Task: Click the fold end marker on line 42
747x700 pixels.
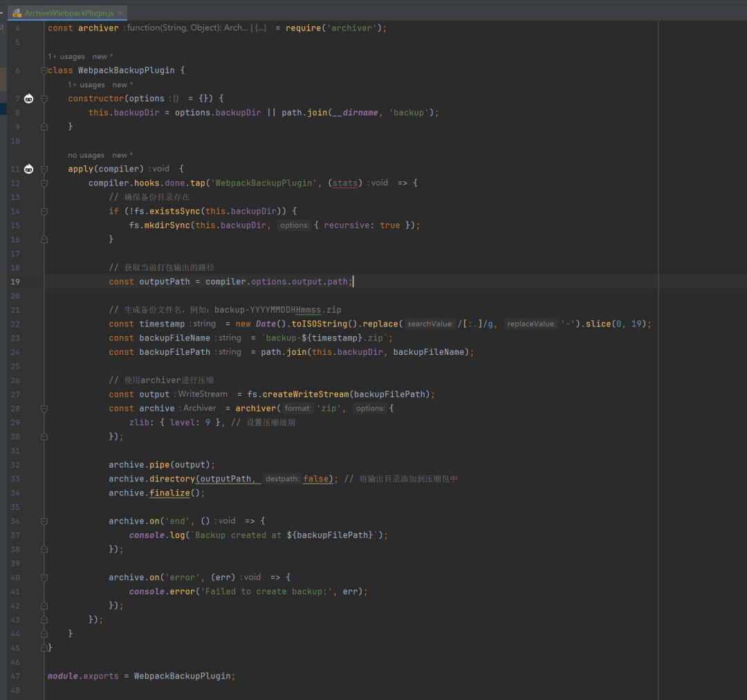Action: (44, 606)
